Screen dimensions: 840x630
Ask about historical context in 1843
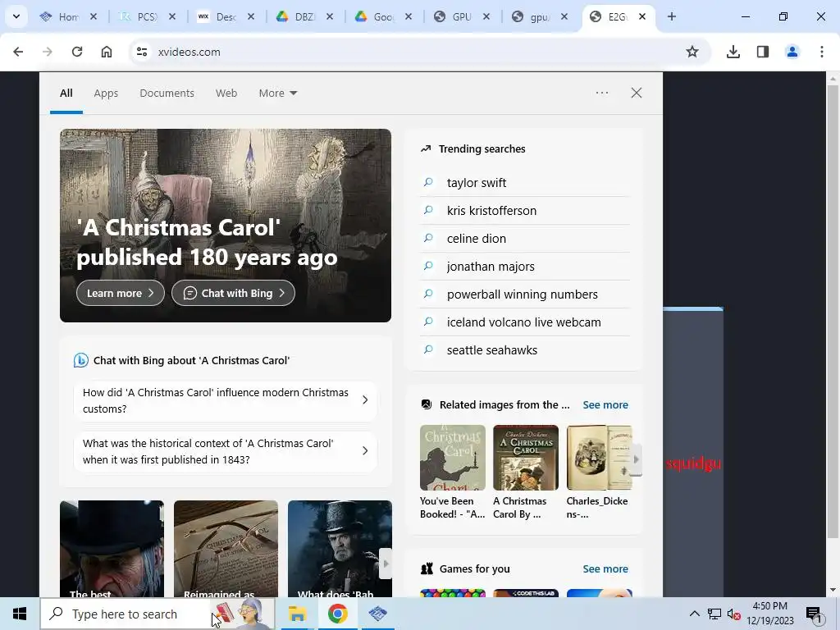(225, 451)
